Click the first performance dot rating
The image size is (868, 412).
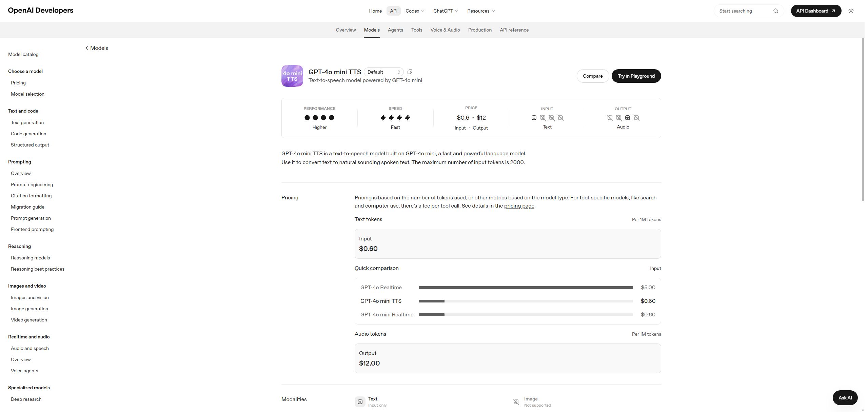[x=307, y=118]
